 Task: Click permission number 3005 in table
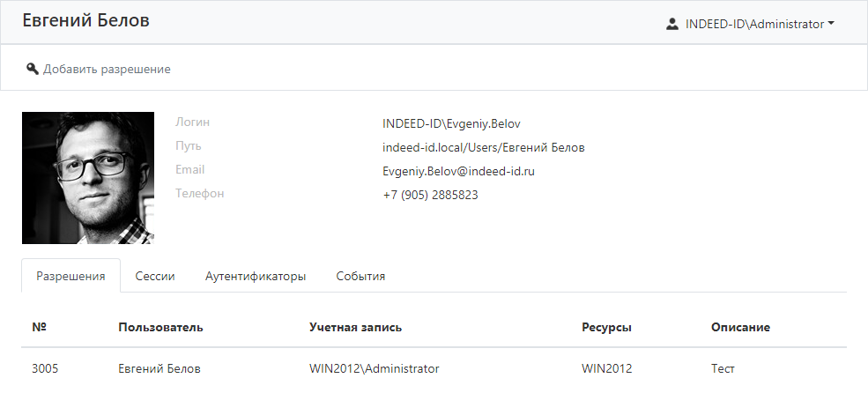45,368
